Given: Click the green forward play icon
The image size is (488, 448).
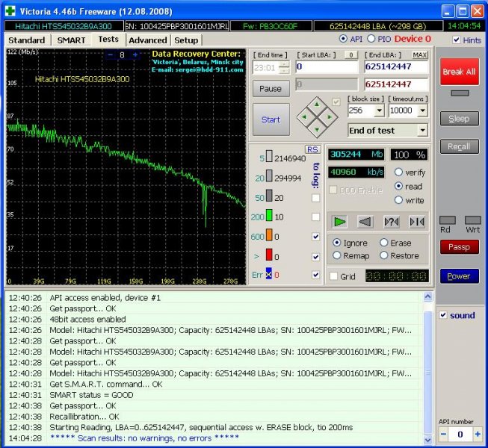Looking at the screenshot, I should (339, 221).
